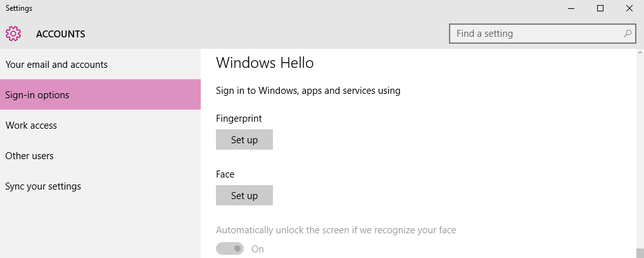Close the Settings window
This screenshot has height=258, width=644.
click(x=629, y=8)
